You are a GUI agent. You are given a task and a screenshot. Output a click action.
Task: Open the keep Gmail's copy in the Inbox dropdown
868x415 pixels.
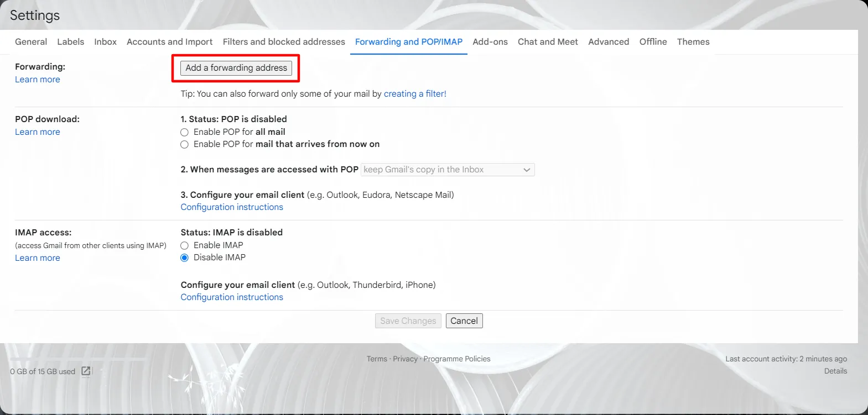pos(448,170)
